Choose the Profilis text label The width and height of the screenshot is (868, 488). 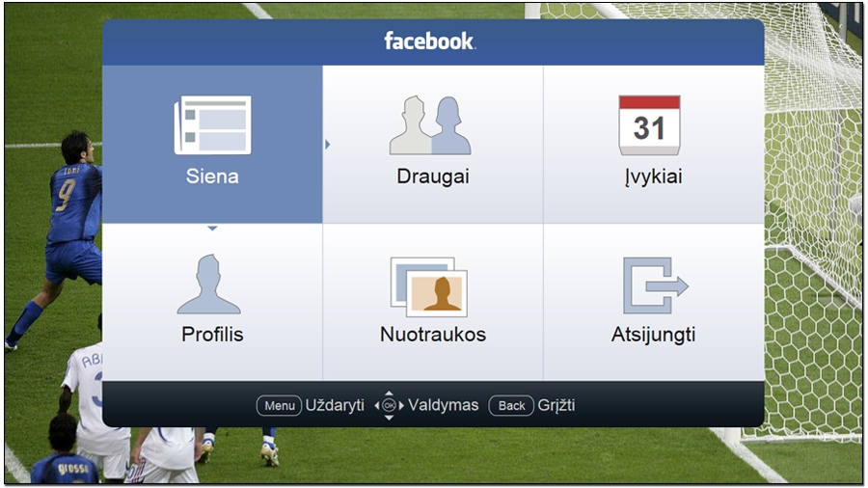point(212,336)
